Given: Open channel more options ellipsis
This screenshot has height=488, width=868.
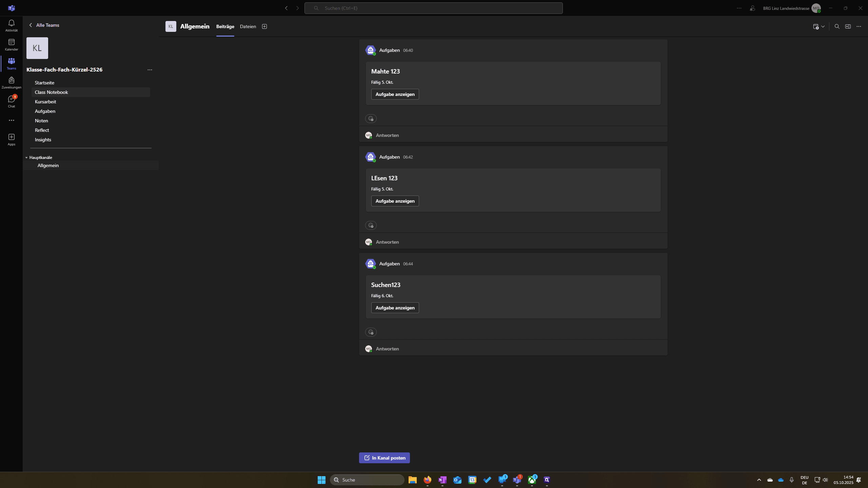Looking at the screenshot, I should [x=859, y=26].
